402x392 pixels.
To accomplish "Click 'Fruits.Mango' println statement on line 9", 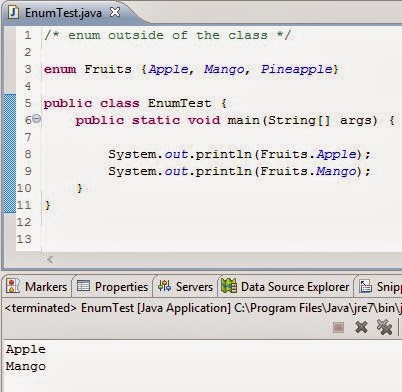I will 239,171.
